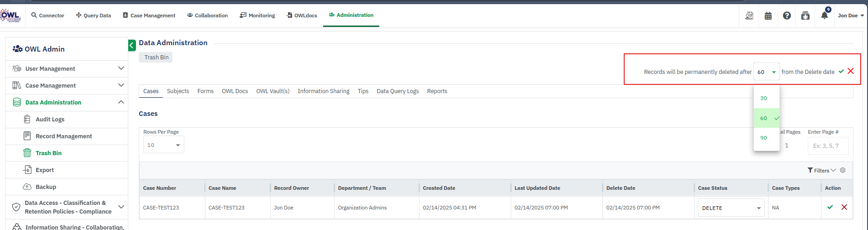This screenshot has height=230, width=868.
Task: Cancel retention period with red X
Action: (851, 71)
